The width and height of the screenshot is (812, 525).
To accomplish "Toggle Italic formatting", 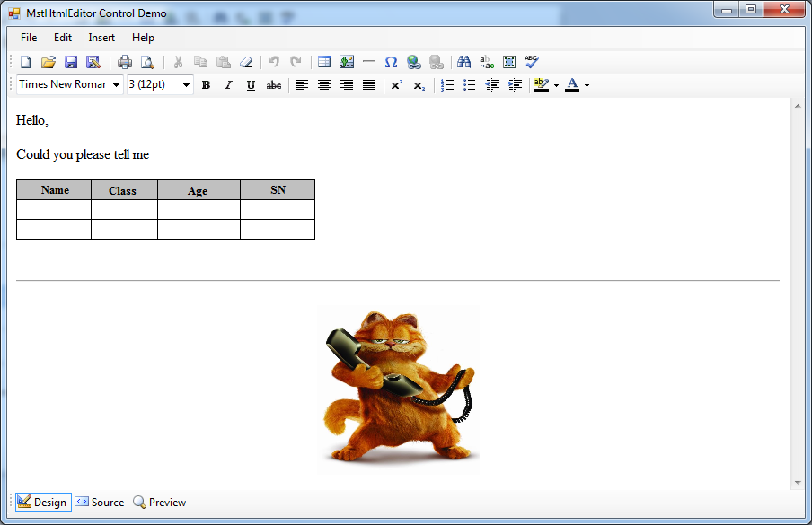I will (228, 85).
